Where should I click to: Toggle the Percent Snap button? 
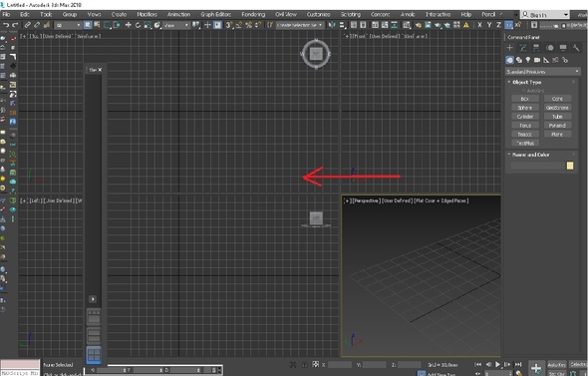click(248, 25)
